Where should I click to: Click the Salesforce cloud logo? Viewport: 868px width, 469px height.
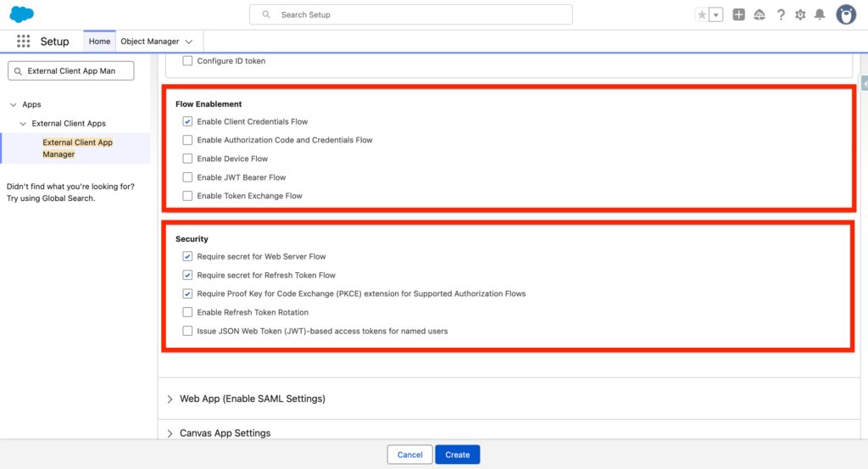tap(21, 14)
